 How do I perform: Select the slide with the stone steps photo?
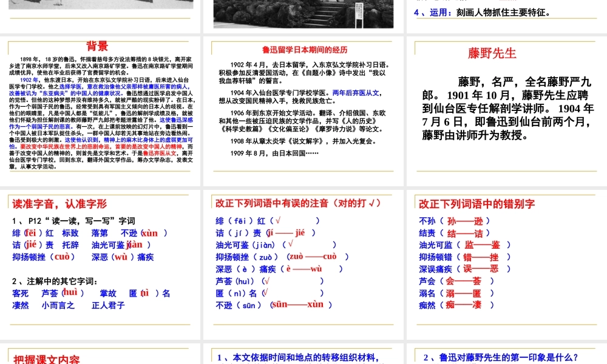point(303,16)
